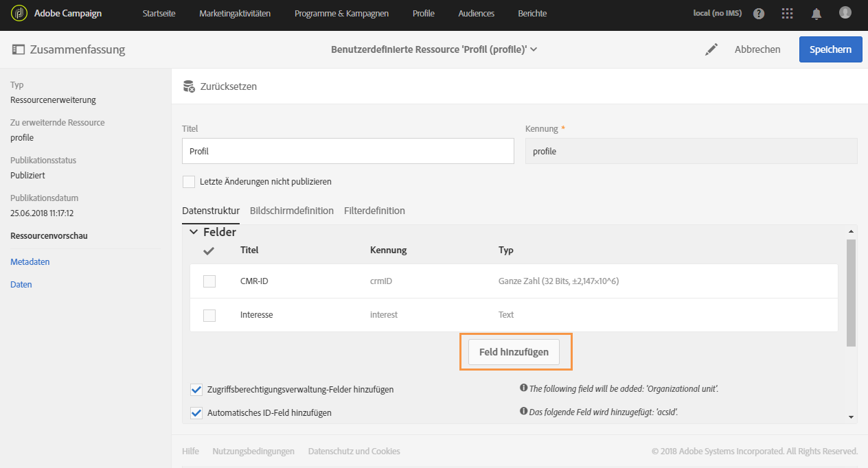Show notifications via the bell icon
Image resolution: width=868 pixels, height=468 pixels.
[x=816, y=14]
